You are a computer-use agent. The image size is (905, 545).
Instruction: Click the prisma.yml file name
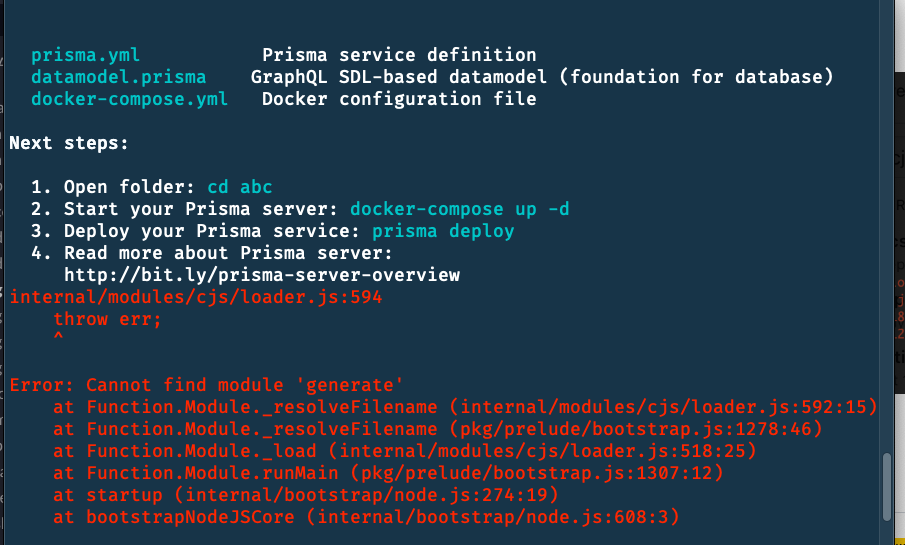point(85,55)
